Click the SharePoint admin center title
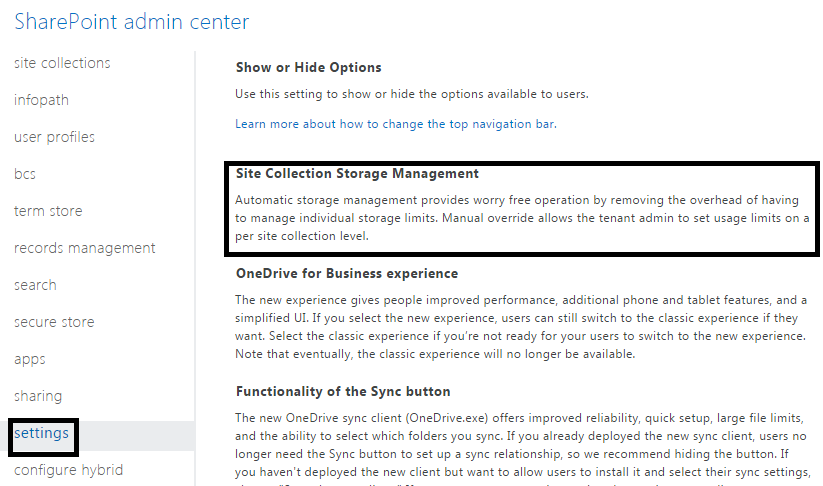 point(132,21)
